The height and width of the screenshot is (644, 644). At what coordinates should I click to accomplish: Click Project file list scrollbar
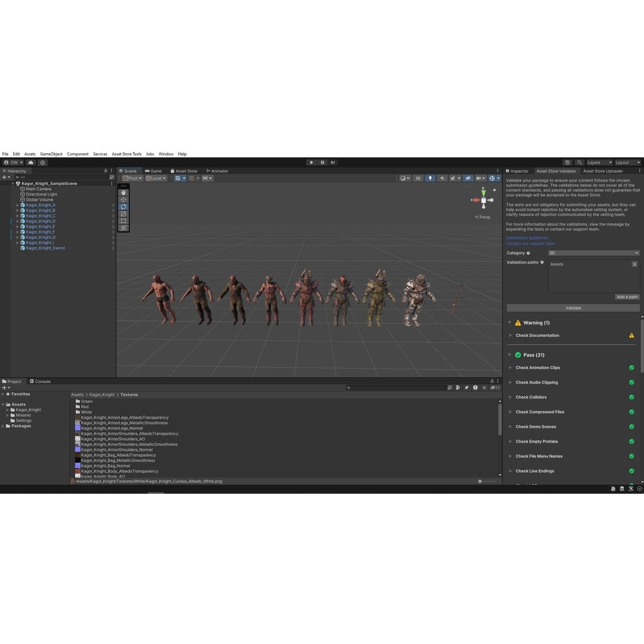(x=500, y=420)
